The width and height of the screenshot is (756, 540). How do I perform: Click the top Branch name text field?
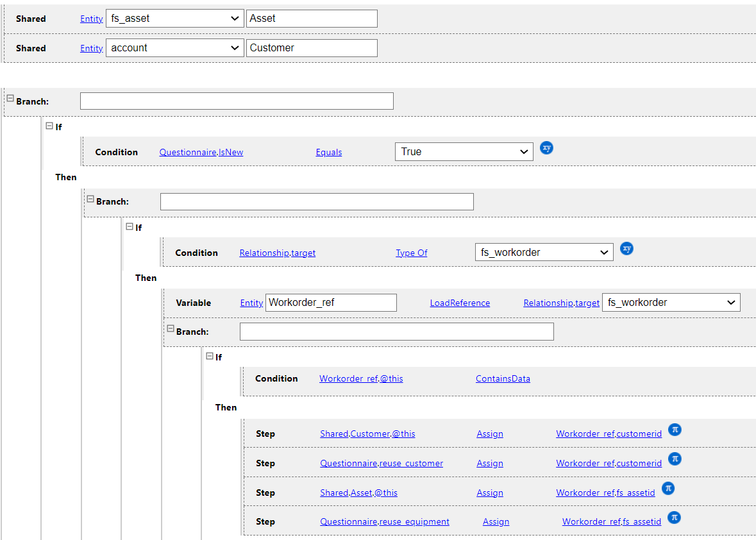pos(237,101)
